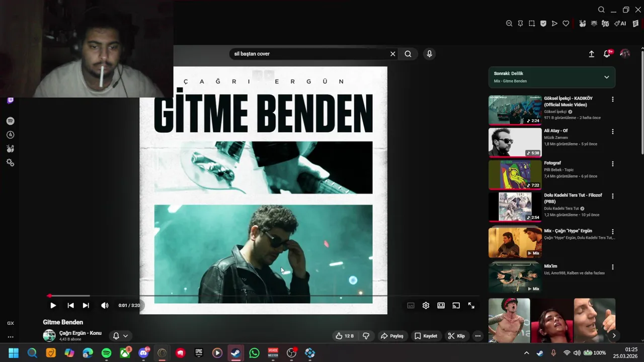Open Spotify from the taskbar

pos(106,353)
